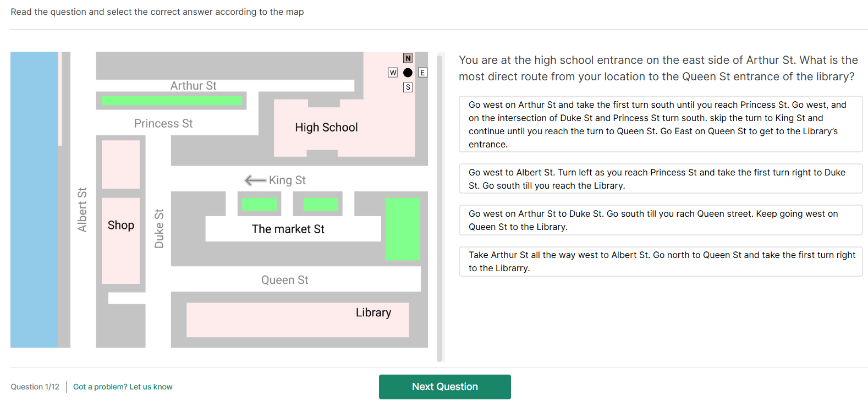Click the W compass marker on the map
868x401 pixels.
(x=393, y=73)
